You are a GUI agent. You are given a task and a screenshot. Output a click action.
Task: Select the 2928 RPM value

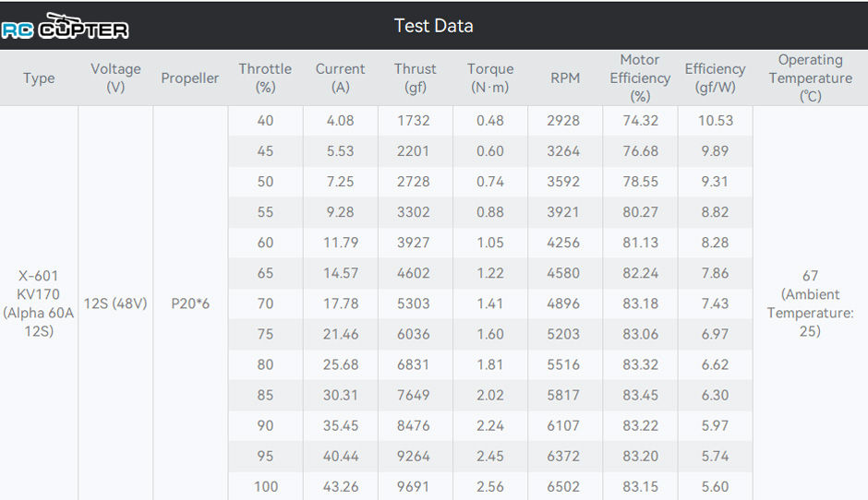tap(563, 121)
